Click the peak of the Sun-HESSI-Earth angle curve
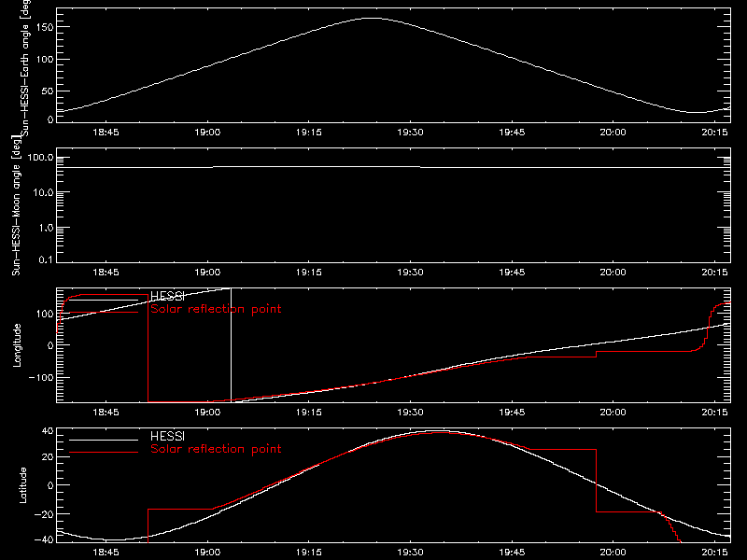The width and height of the screenshot is (747, 560). click(372, 18)
